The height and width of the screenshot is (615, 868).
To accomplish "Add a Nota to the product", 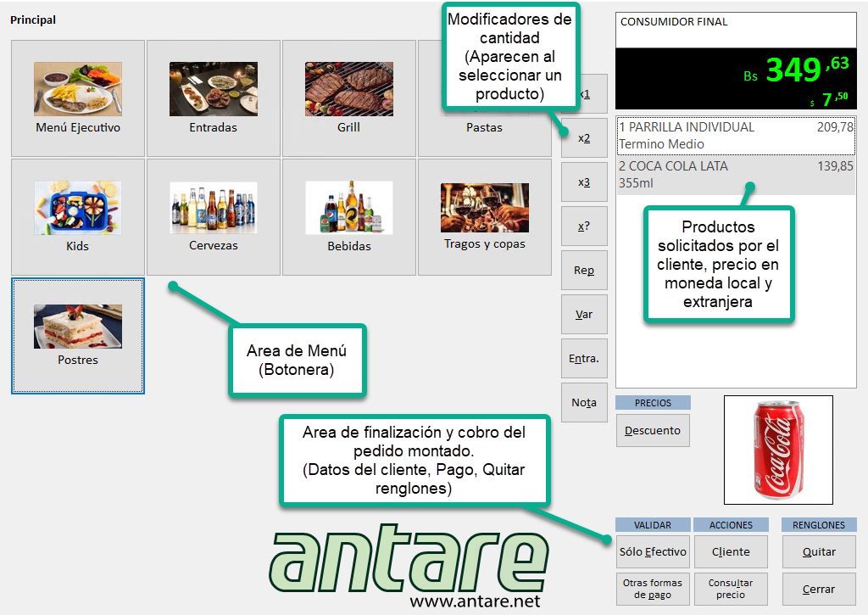I will (x=584, y=403).
